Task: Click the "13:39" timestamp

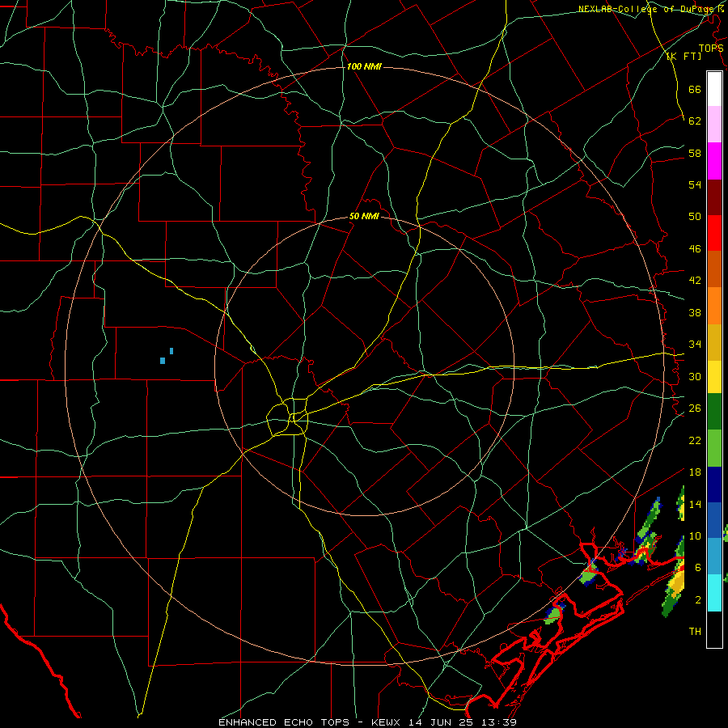Action: [501, 722]
